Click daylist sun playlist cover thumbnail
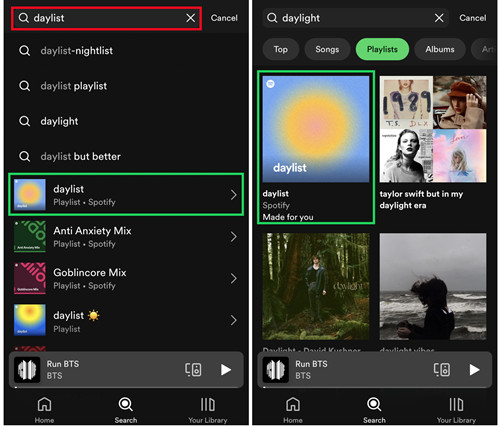 (x=30, y=320)
